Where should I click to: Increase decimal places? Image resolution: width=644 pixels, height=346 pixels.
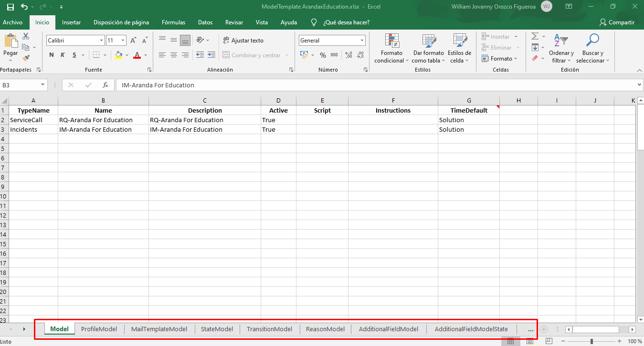tap(348, 55)
